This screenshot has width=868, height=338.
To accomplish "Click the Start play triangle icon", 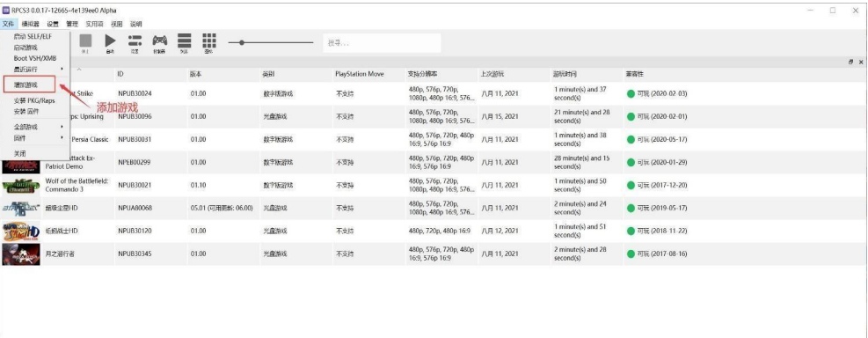I will click(x=110, y=41).
